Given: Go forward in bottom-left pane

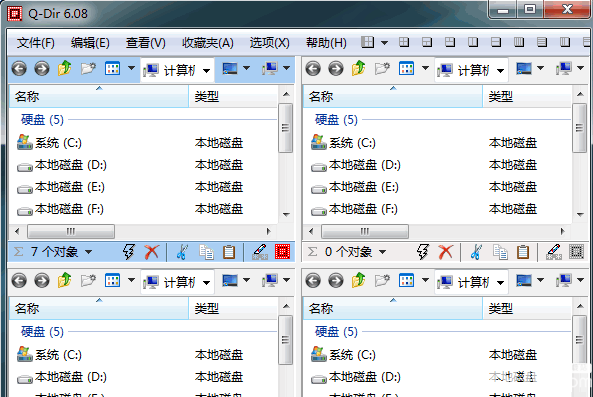Looking at the screenshot, I should [42, 281].
